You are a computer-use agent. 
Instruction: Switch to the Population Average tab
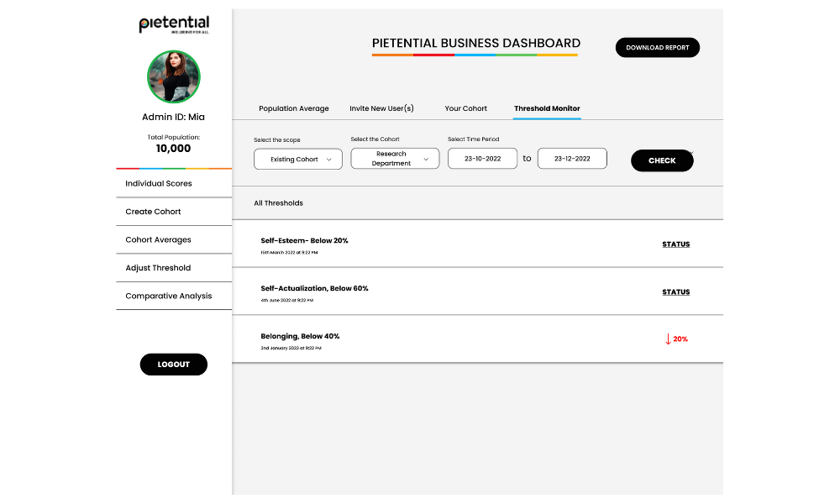(294, 108)
